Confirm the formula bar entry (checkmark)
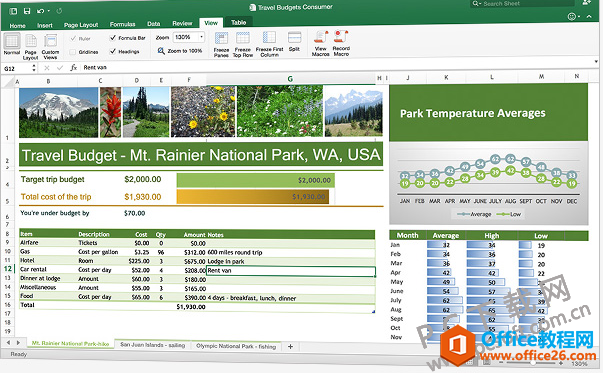Viewport: 603px width, 373px height. (60, 68)
